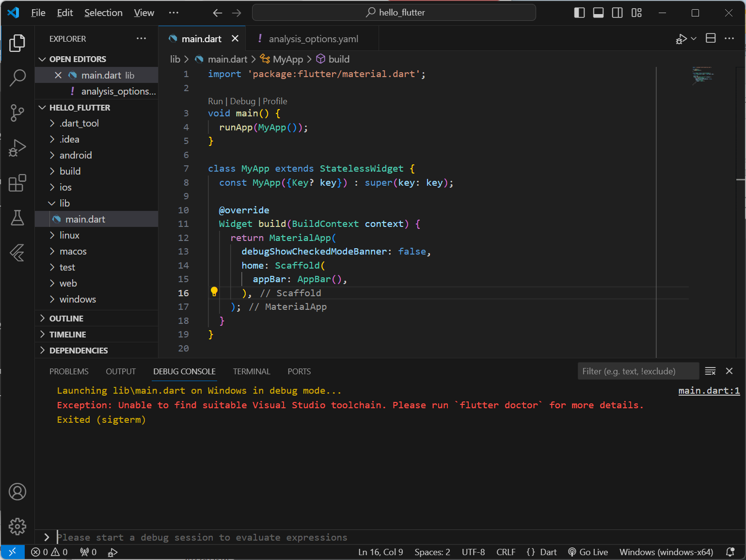Go forward with the right arrow
This screenshot has height=560, width=746.
pyautogui.click(x=237, y=13)
